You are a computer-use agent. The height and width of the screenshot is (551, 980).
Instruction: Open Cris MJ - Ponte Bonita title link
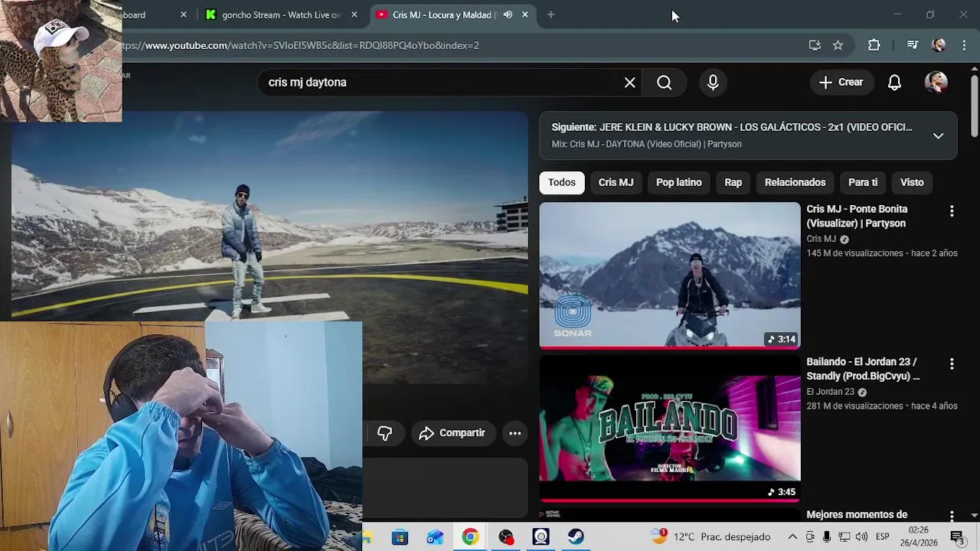tap(857, 216)
